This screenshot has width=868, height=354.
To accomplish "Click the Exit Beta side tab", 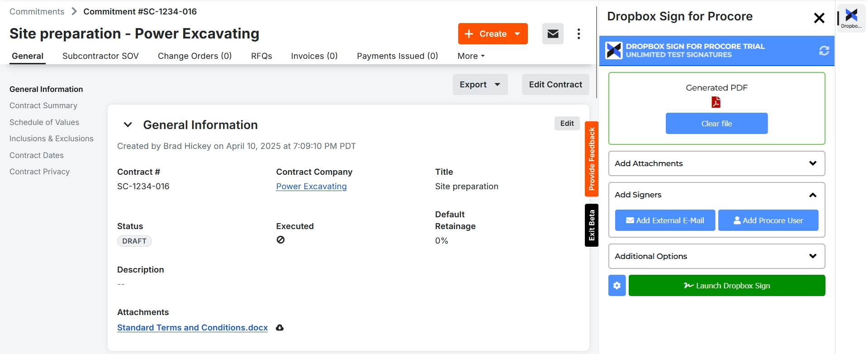I will 592,225.
